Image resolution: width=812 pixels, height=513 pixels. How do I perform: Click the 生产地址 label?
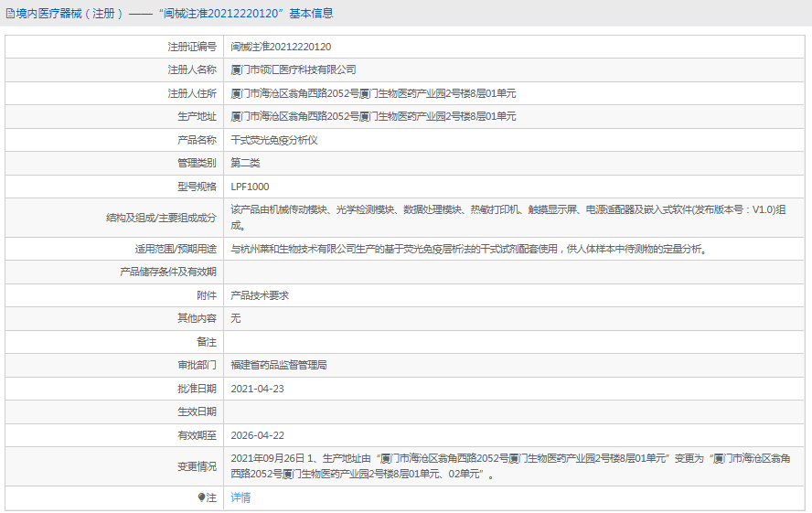197,116
